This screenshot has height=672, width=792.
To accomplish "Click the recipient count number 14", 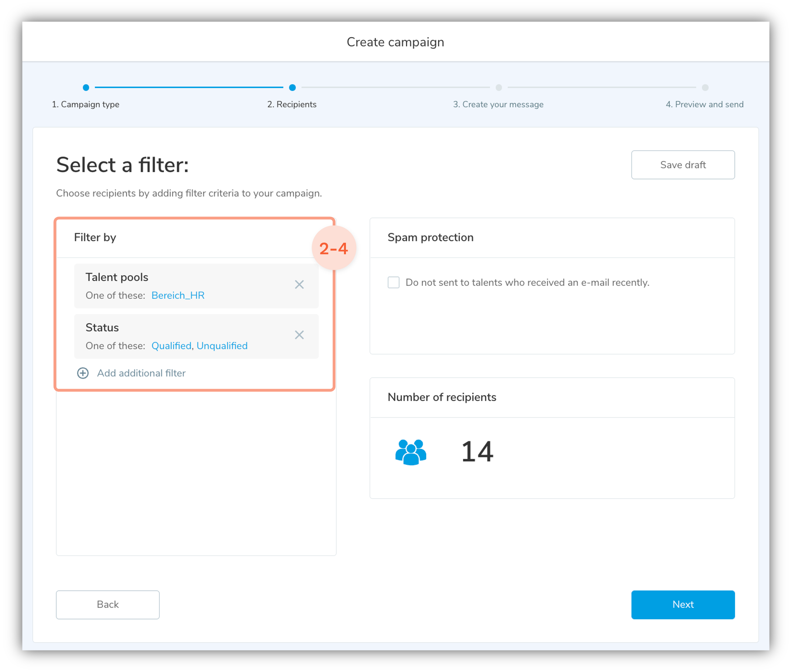I will pos(477,452).
